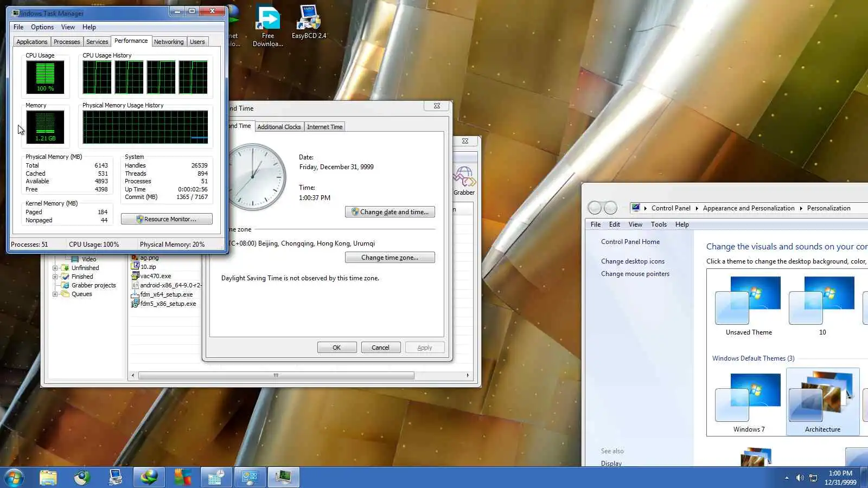Switch to the Applications tab
The width and height of the screenshot is (868, 488).
click(32, 42)
